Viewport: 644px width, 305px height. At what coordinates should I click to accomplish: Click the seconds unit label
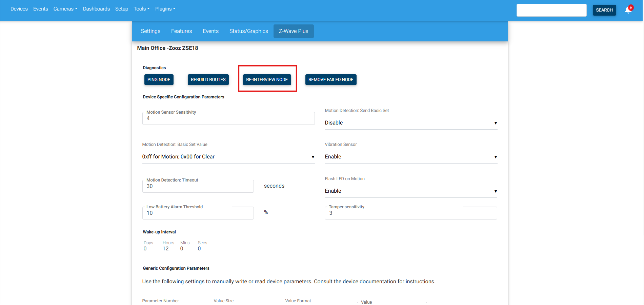click(x=274, y=186)
